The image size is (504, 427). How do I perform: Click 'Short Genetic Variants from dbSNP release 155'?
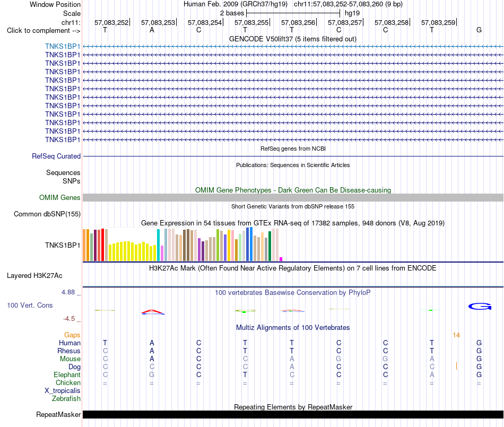293,206
